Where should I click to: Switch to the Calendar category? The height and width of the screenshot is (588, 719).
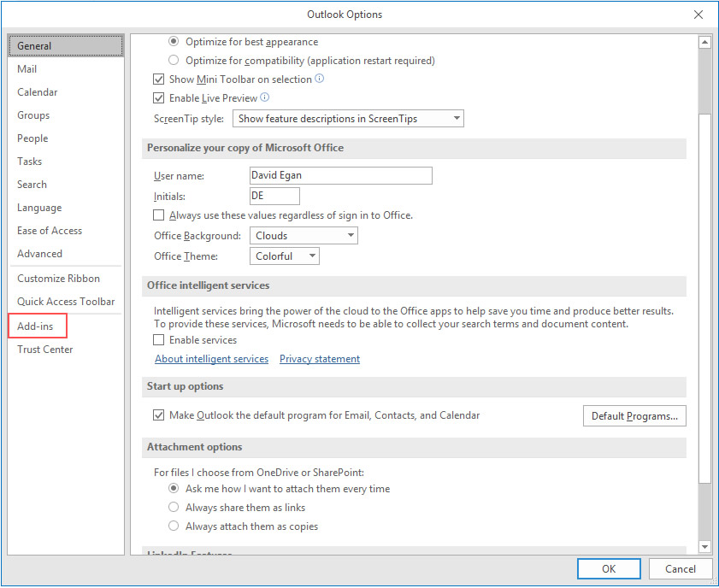click(x=66, y=92)
